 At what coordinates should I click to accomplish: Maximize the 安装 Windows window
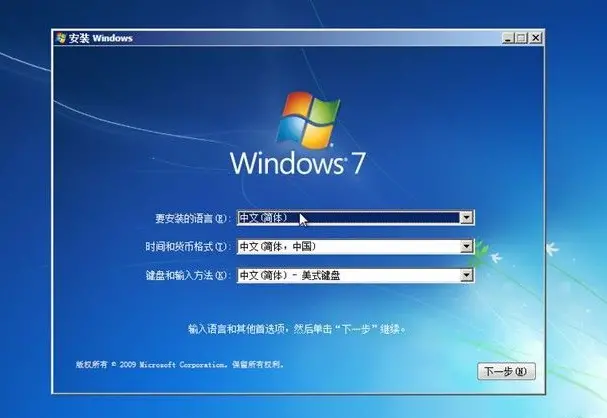click(522, 38)
